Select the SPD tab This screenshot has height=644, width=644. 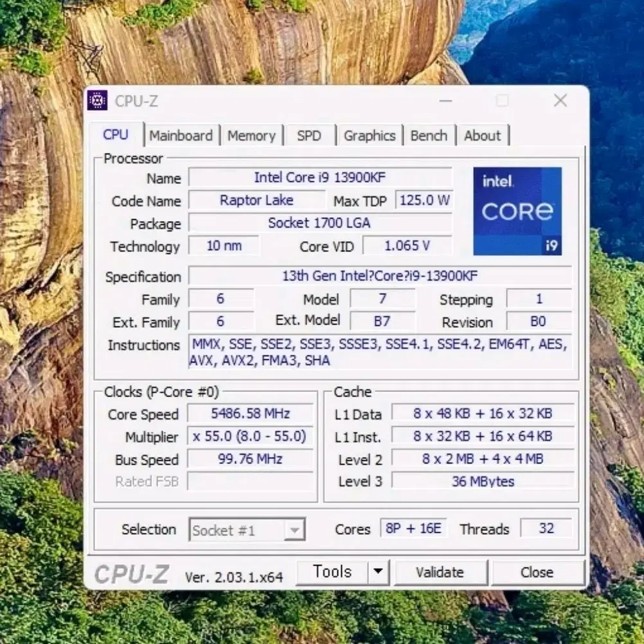309,135
